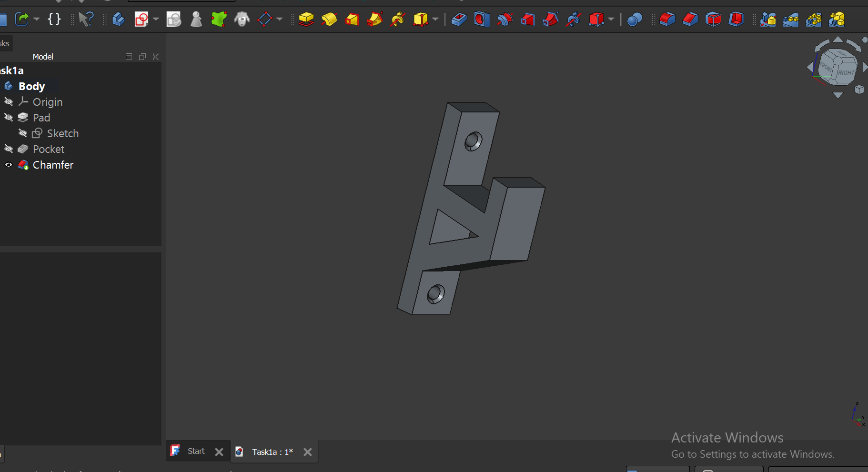Screen dimensions: 868x472
Task: Open the datum plane dropdown arrow
Action: point(280,20)
